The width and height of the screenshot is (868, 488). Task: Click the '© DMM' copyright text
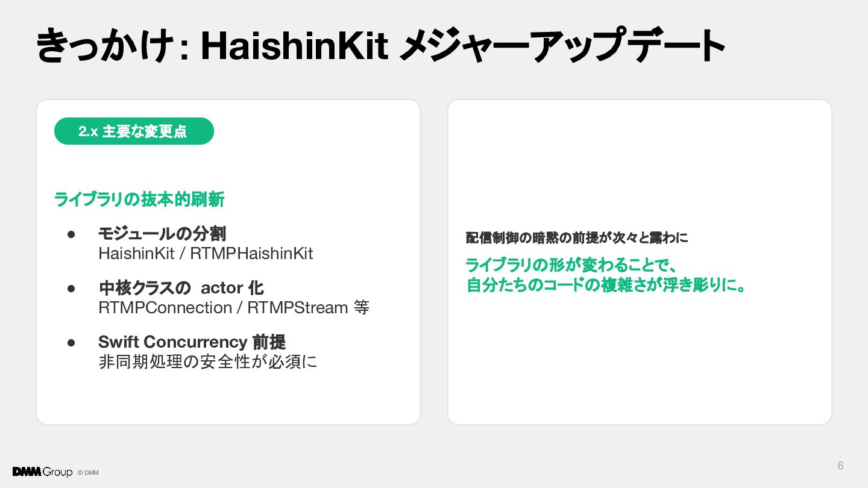[88, 473]
